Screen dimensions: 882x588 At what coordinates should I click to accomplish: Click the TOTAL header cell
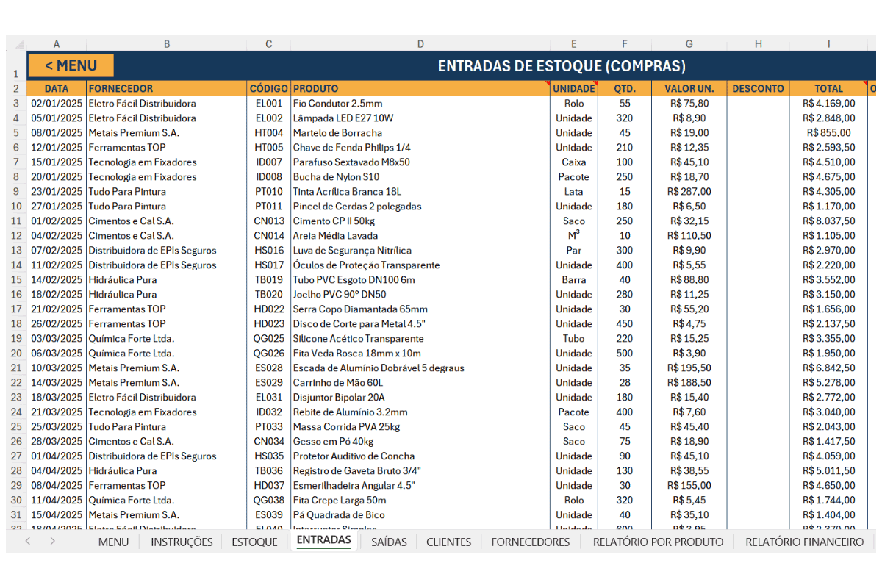828,88
